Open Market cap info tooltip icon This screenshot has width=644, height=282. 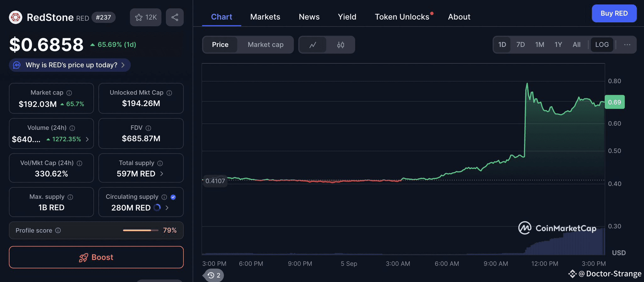pos(69,93)
